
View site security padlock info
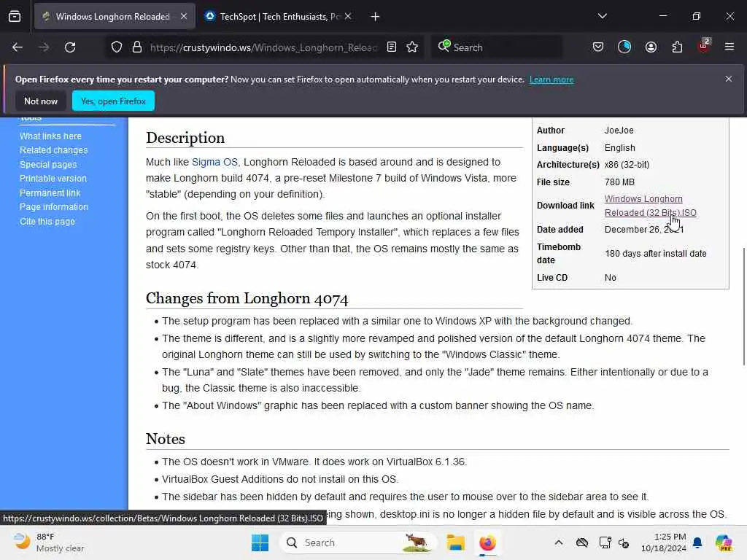click(x=137, y=47)
